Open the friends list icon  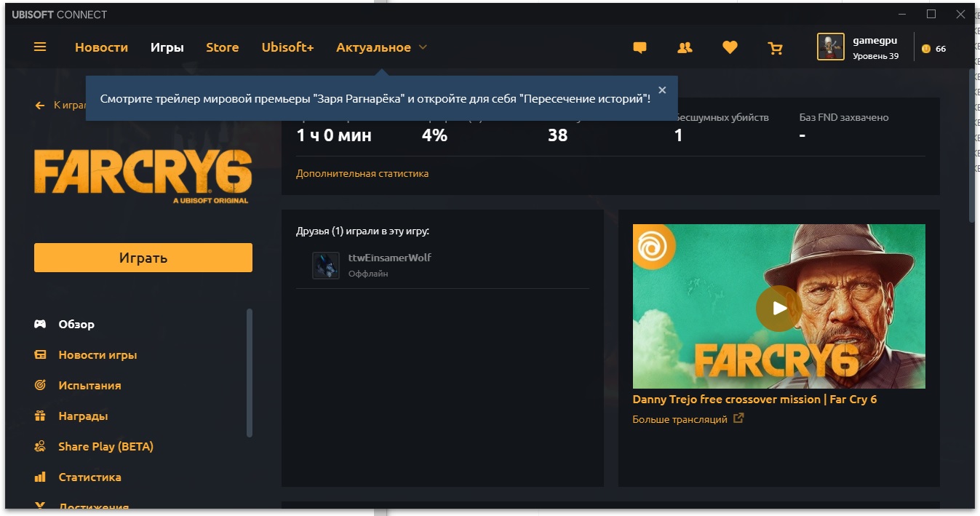pos(685,48)
